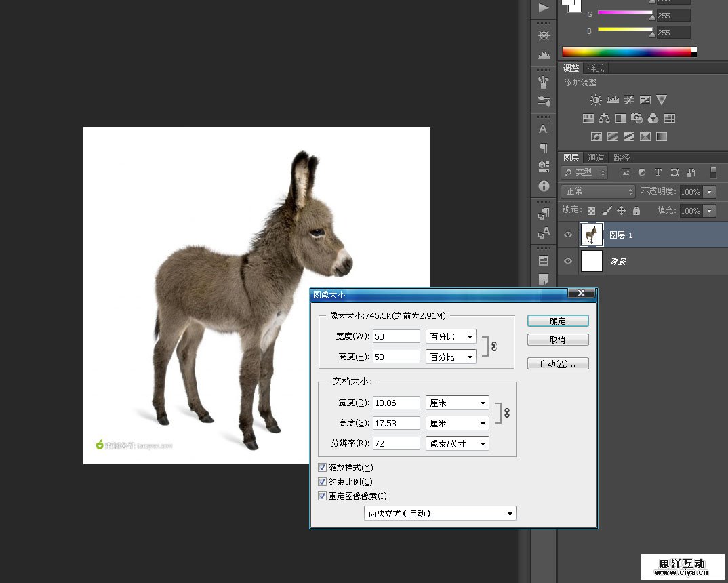Open the 正常 blend mode dropdown

click(598, 192)
